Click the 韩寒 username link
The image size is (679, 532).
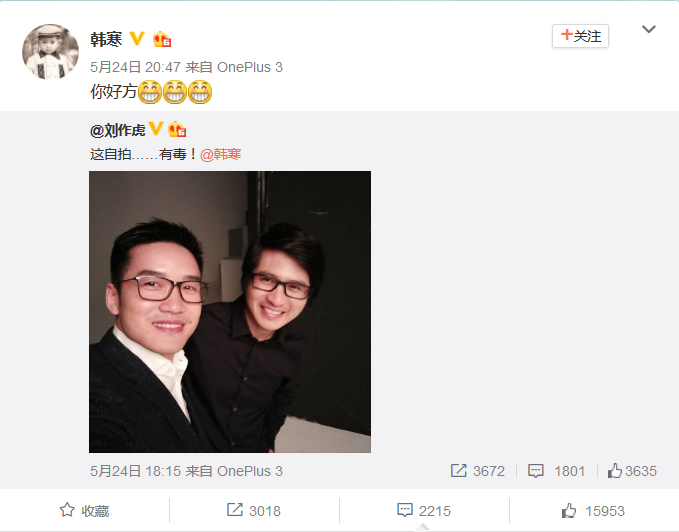pyautogui.click(x=106, y=39)
